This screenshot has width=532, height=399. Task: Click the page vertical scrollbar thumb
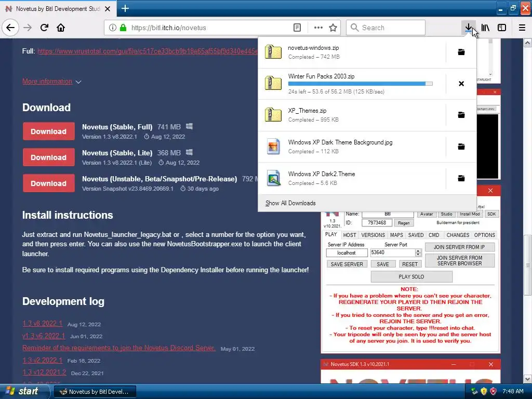click(x=528, y=264)
